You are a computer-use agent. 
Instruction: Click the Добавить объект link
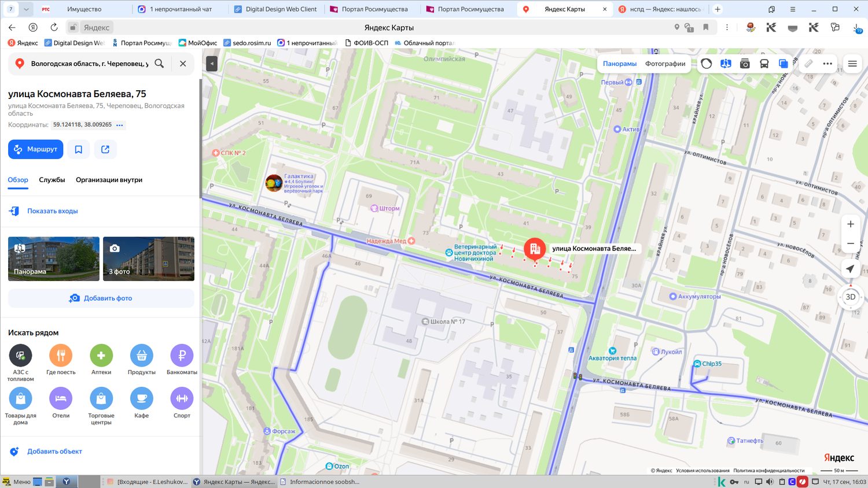[54, 452]
